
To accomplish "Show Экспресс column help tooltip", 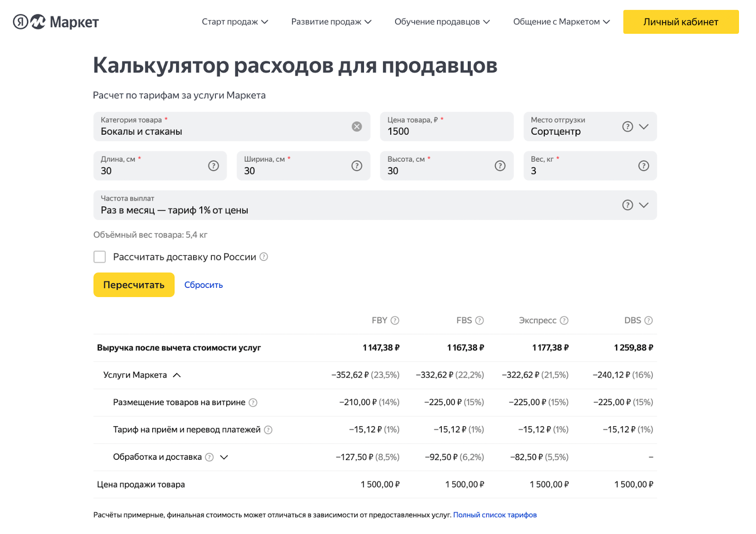I will click(x=564, y=320).
